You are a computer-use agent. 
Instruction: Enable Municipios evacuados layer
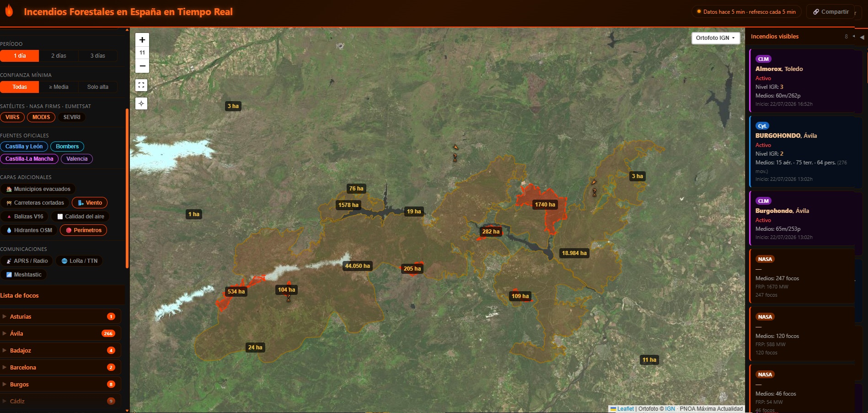[38, 189]
